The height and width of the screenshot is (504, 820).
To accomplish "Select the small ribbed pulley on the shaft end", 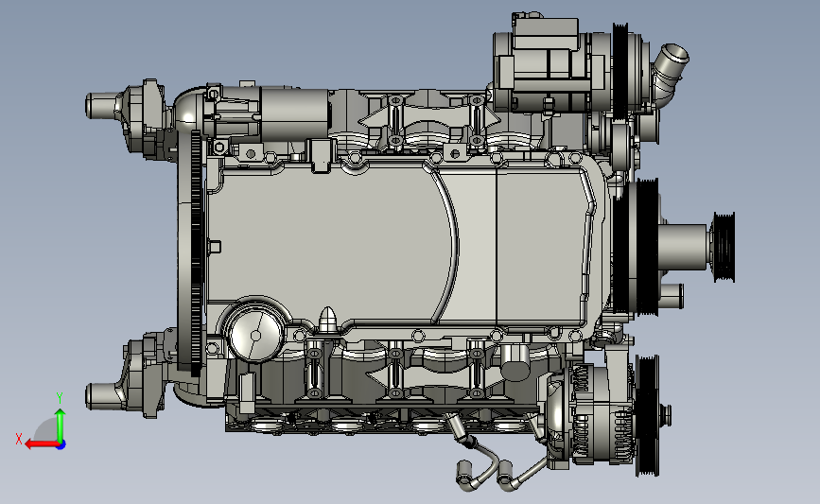I will pos(724,247).
